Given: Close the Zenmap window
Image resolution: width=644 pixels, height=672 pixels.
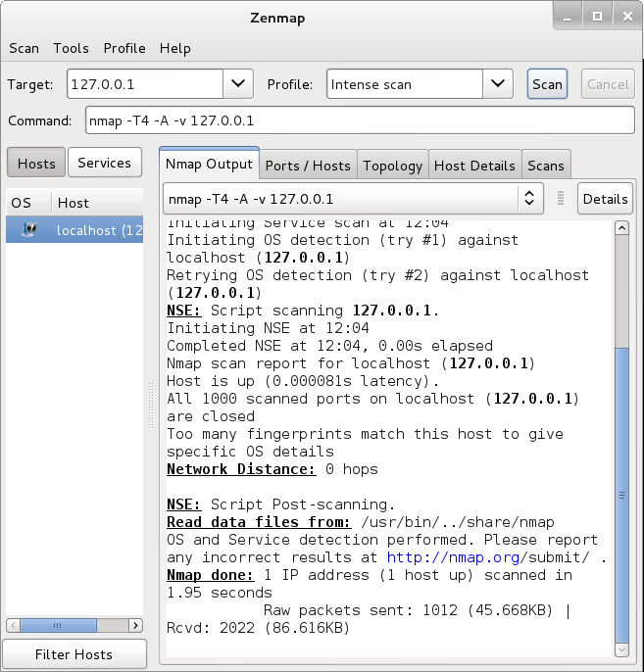Looking at the screenshot, I should [627, 17].
